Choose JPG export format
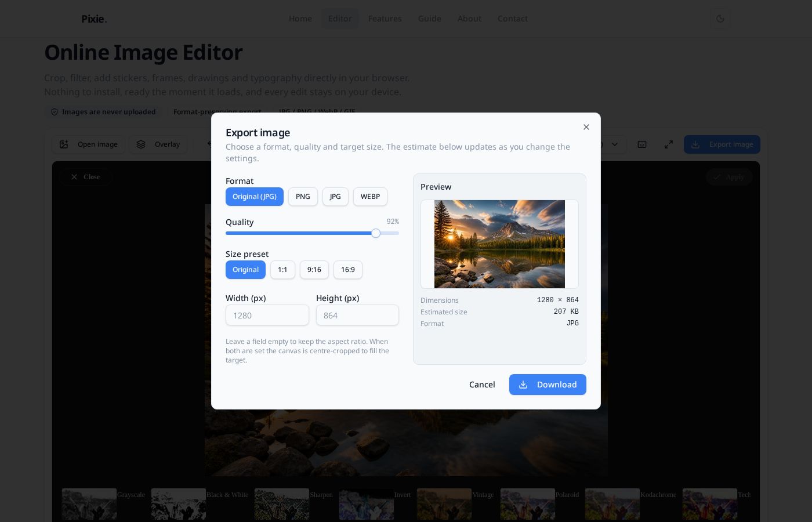Screen dimensions: 812x522 (x=335, y=197)
